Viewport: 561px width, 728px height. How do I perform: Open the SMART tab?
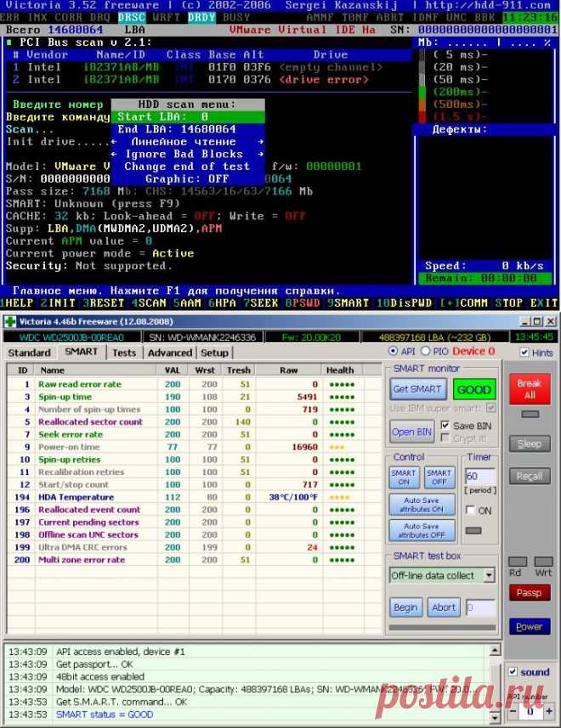[82, 352]
